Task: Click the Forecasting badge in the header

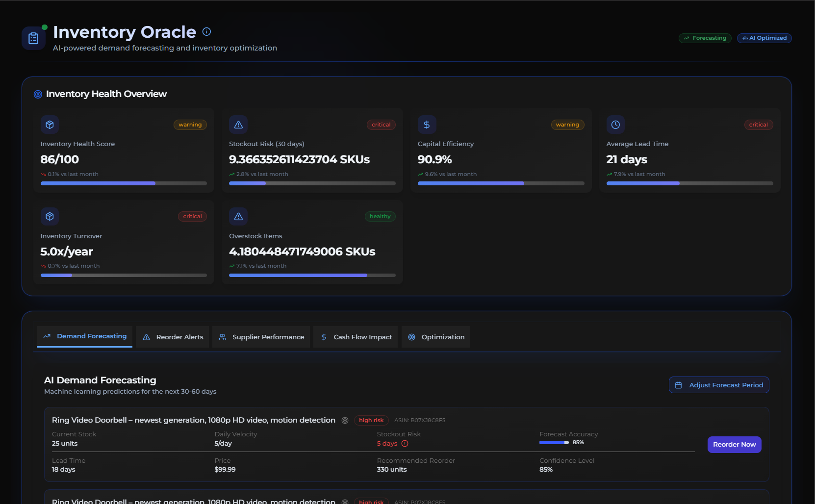Action: point(705,38)
